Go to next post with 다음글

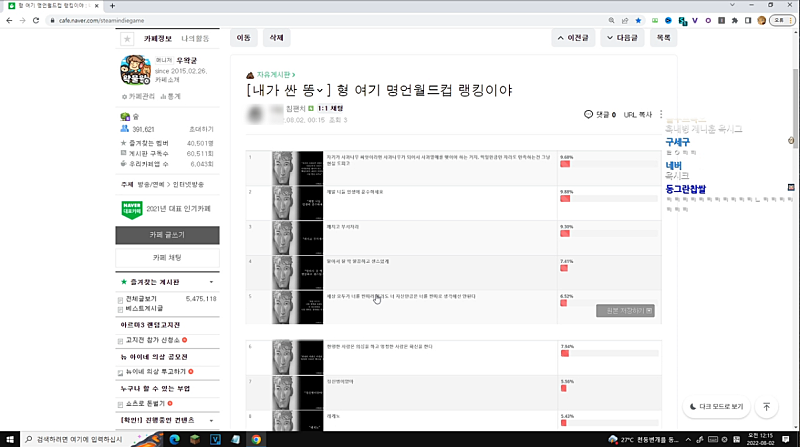(x=622, y=38)
